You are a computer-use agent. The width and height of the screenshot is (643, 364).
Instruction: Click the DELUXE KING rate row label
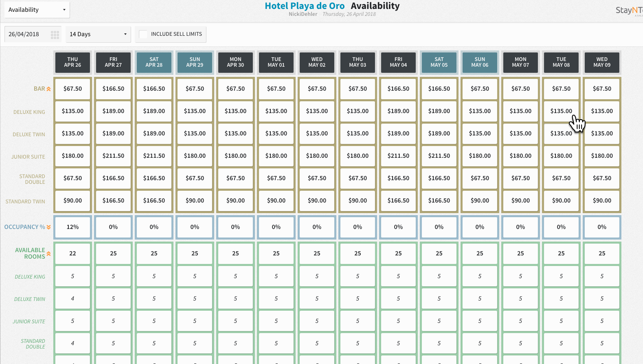[29, 112]
